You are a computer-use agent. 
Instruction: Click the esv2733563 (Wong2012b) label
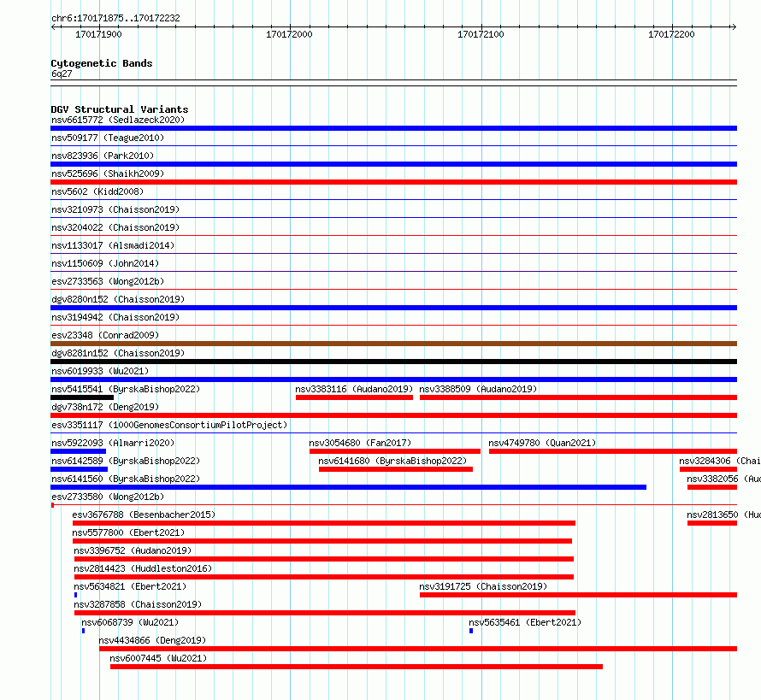(108, 281)
